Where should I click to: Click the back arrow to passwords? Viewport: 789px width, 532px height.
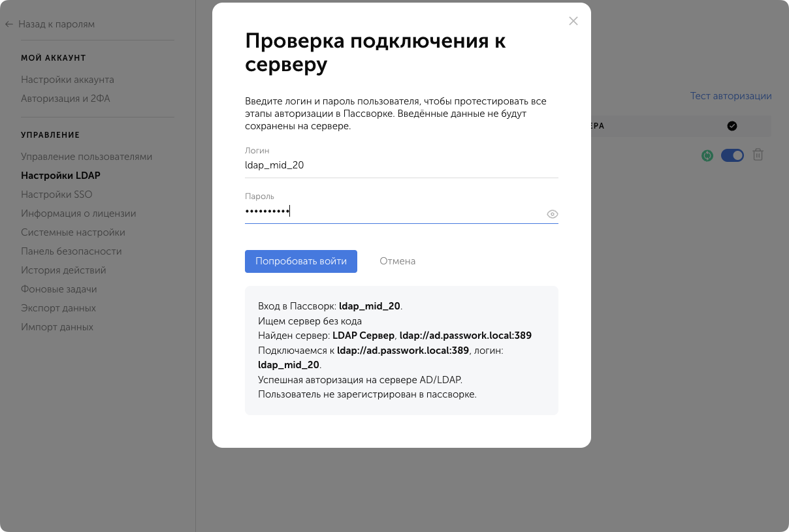[x=9, y=24]
